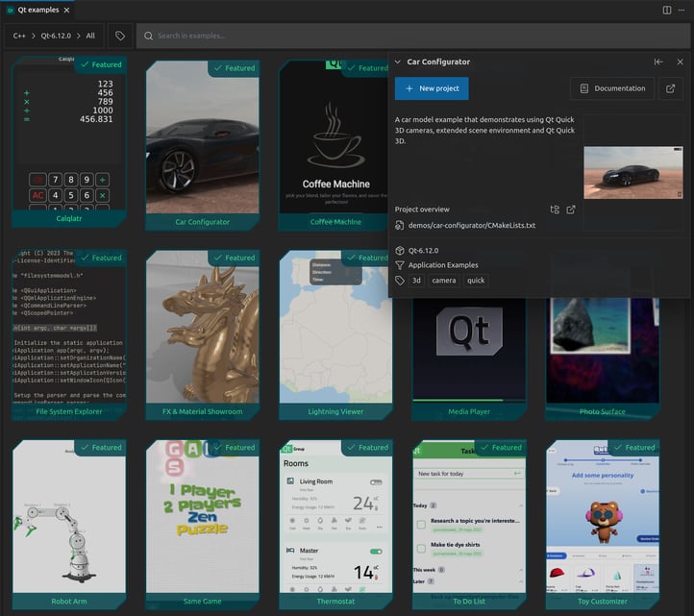Open the tag filter icon beside the breadcrumb
Viewport: 694px width, 616px height.
pyautogui.click(x=119, y=36)
